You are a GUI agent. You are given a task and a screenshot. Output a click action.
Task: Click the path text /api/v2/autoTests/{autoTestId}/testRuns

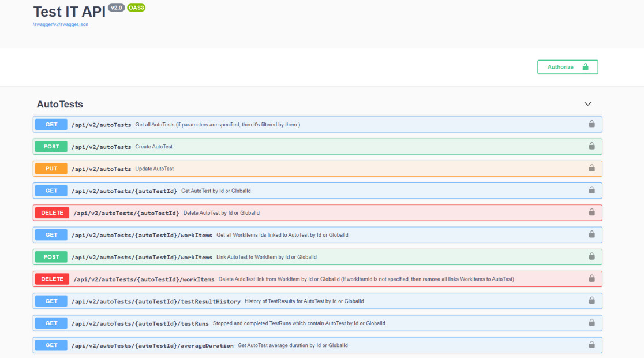click(x=140, y=323)
